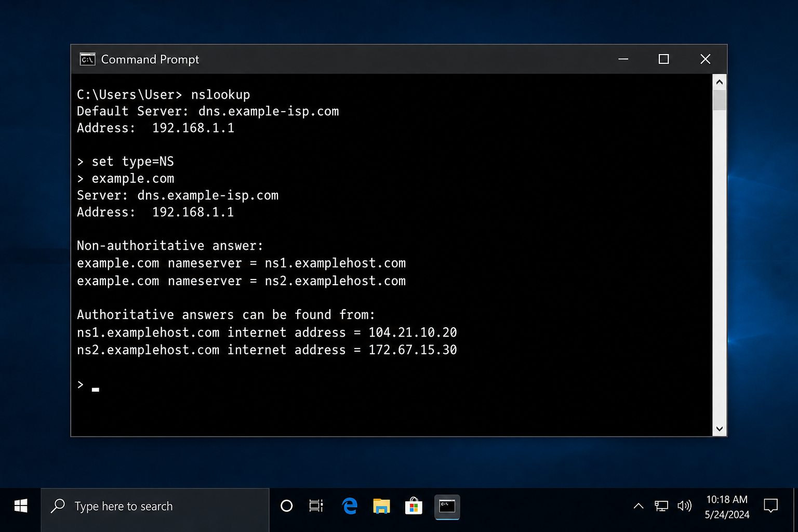Click the 'Non-authoritative answer:' line
Viewport: 798px width, 532px height.
pos(170,246)
